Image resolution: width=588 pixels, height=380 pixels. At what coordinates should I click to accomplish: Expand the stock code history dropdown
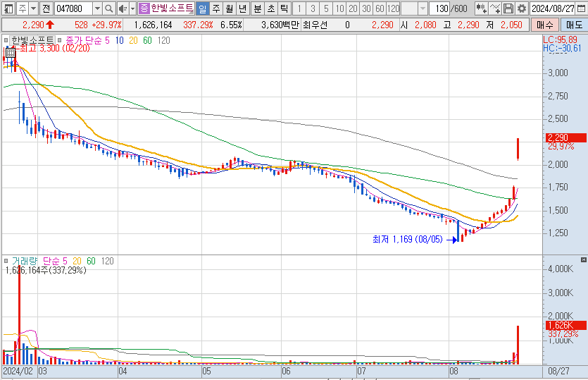pyautogui.click(x=97, y=8)
